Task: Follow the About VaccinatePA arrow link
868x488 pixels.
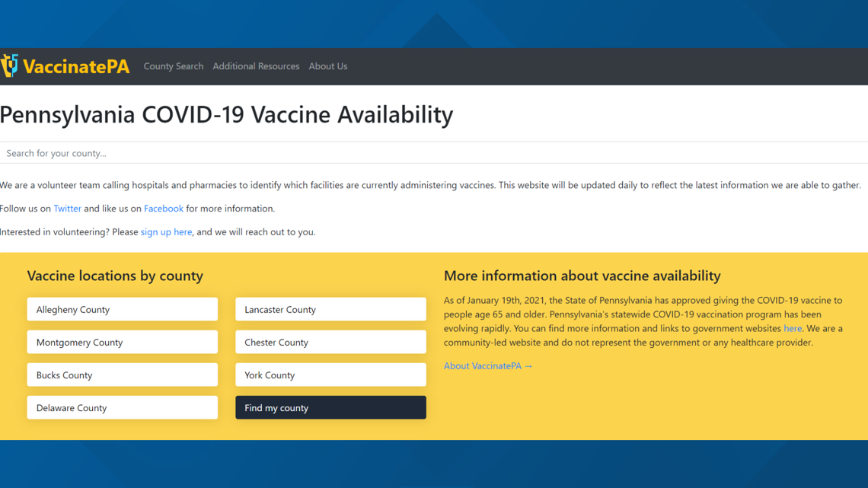Action: [488, 365]
